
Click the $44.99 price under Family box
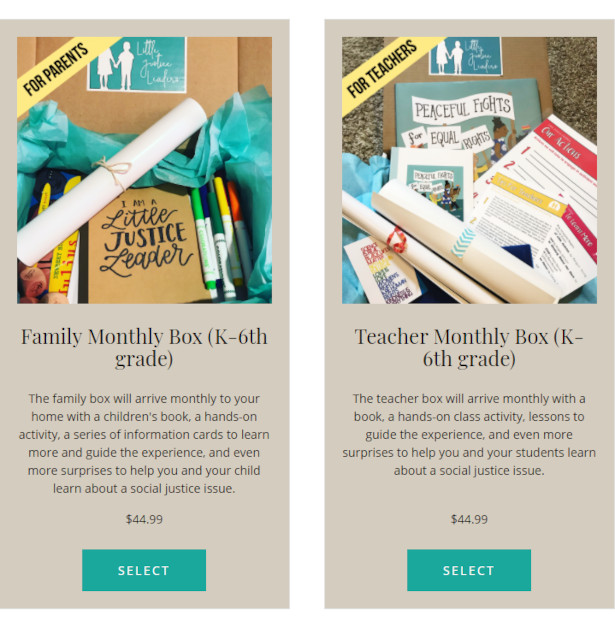(144, 519)
